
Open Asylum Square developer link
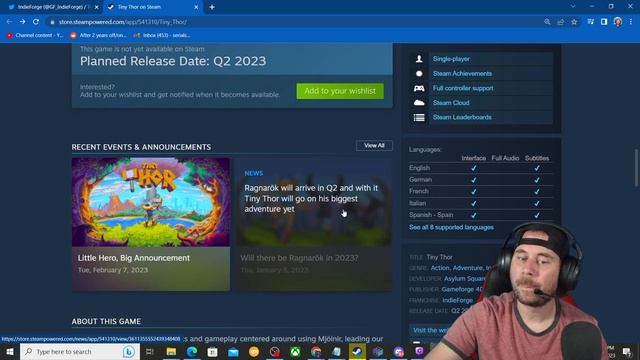tap(464, 279)
